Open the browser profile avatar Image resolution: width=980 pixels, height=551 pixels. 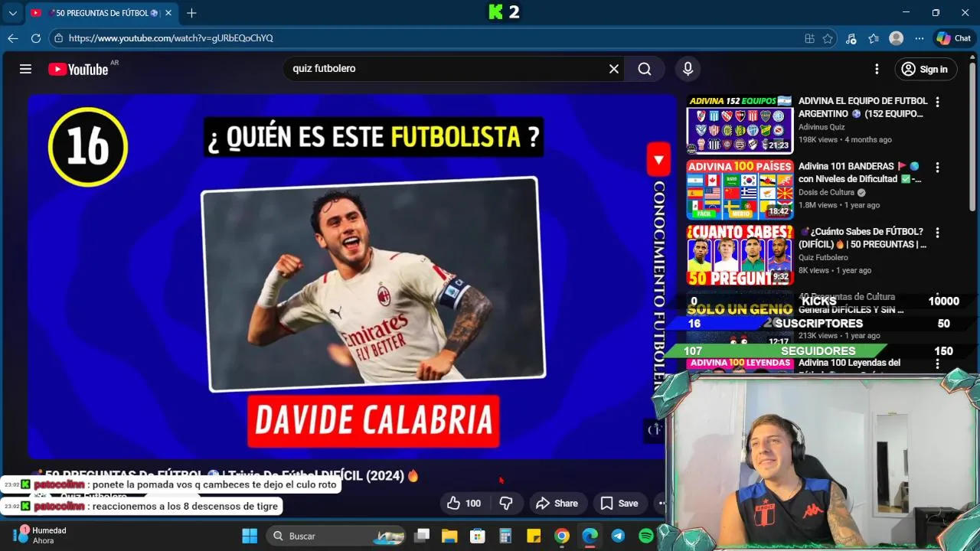(x=896, y=38)
